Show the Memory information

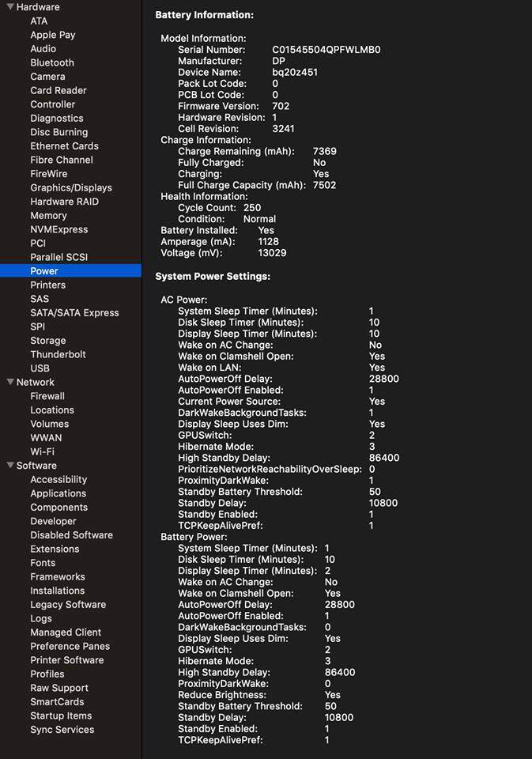coord(48,215)
